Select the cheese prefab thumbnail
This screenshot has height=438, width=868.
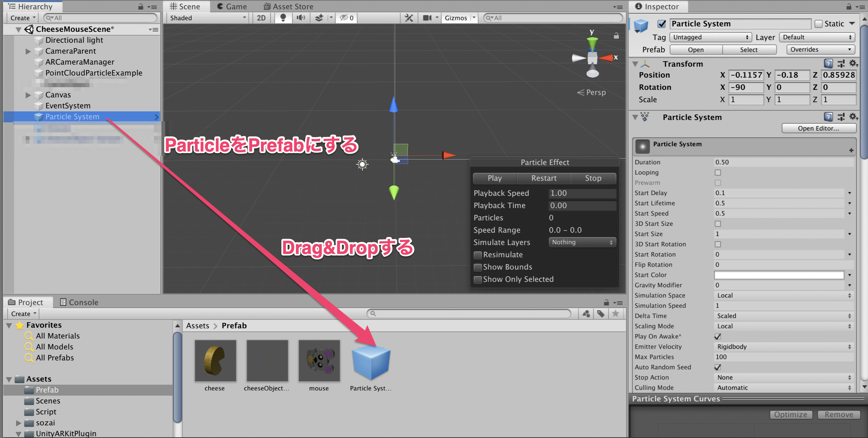(215, 361)
